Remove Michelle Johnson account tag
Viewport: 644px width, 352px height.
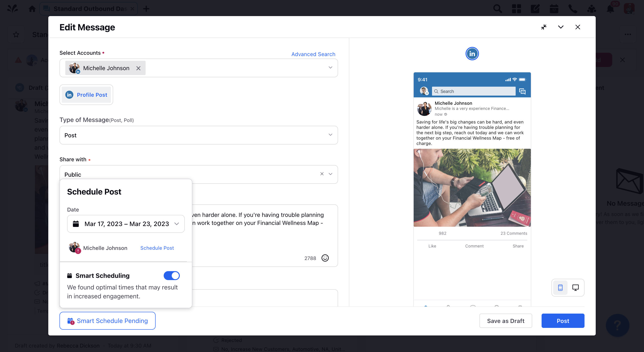coord(139,68)
